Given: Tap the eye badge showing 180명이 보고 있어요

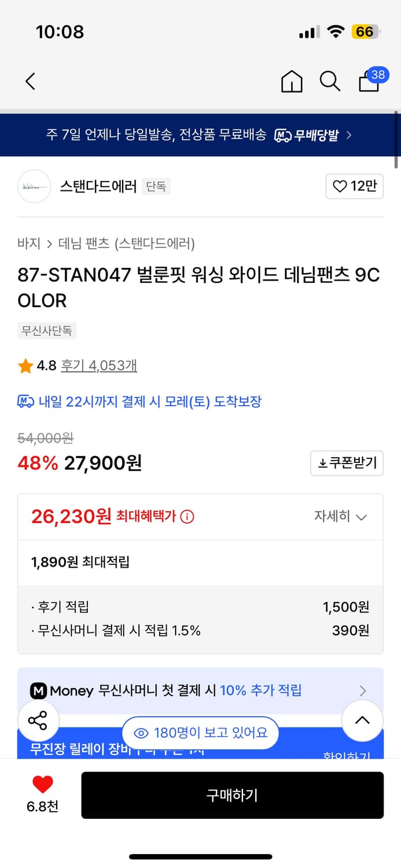Looking at the screenshot, I should click(200, 733).
